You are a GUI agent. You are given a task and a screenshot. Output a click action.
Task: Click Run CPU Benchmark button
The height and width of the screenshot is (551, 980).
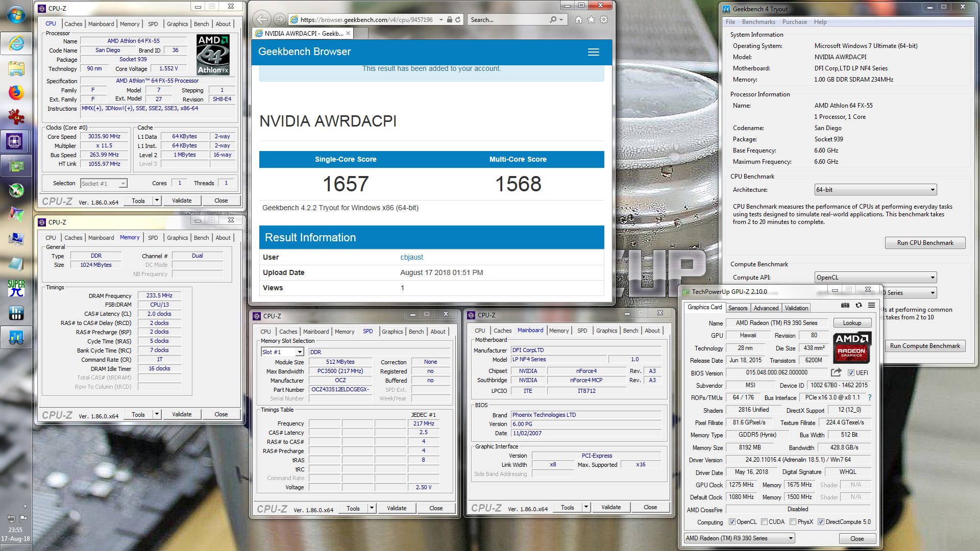(925, 243)
